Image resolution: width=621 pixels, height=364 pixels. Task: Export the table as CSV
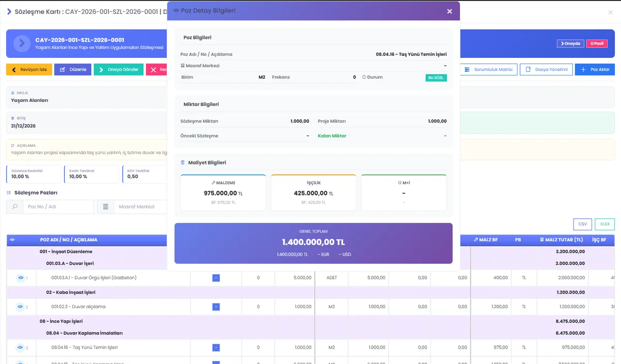pos(583,224)
